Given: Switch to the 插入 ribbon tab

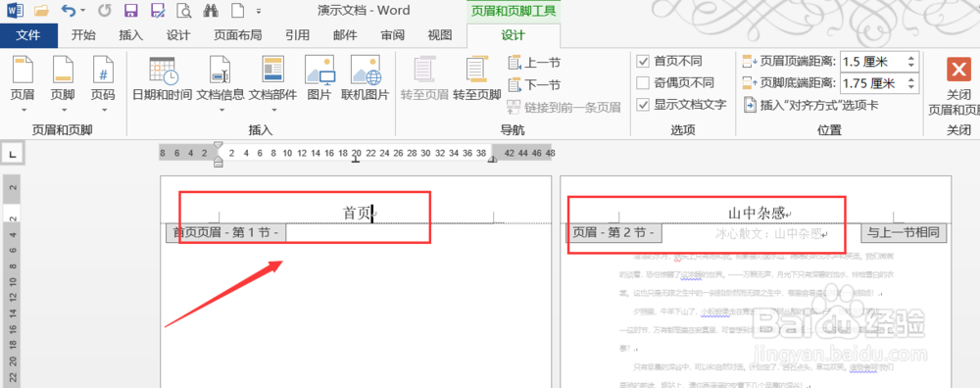Looking at the screenshot, I should [x=131, y=35].
